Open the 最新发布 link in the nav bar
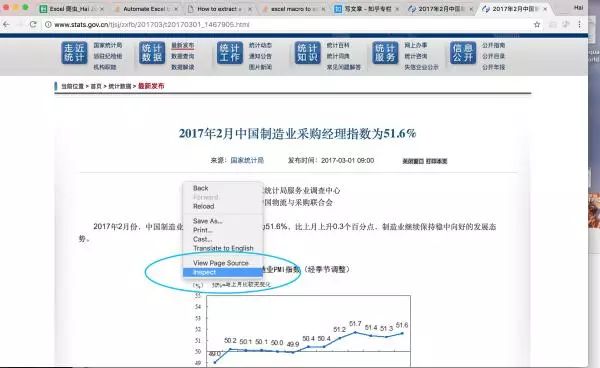The image size is (600, 368). point(183,45)
